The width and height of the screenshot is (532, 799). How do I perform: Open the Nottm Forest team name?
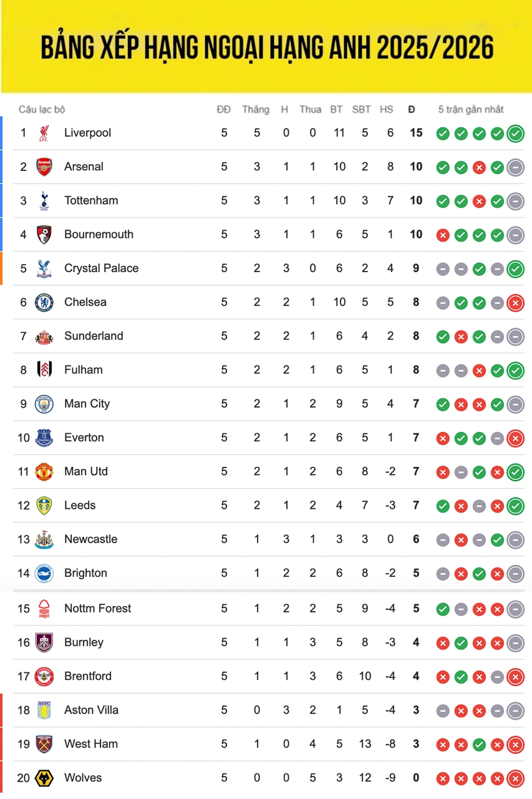[97, 609]
